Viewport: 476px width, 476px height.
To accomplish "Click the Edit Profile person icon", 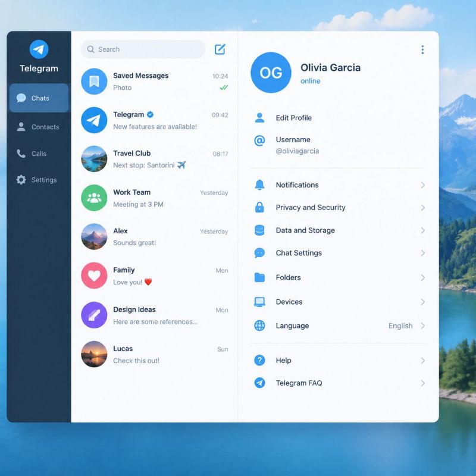I will [259, 118].
